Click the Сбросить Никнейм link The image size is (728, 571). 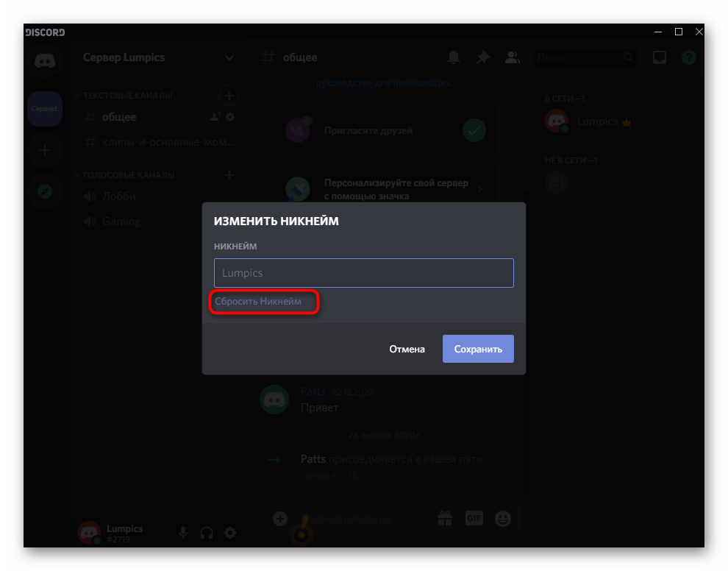click(x=258, y=302)
